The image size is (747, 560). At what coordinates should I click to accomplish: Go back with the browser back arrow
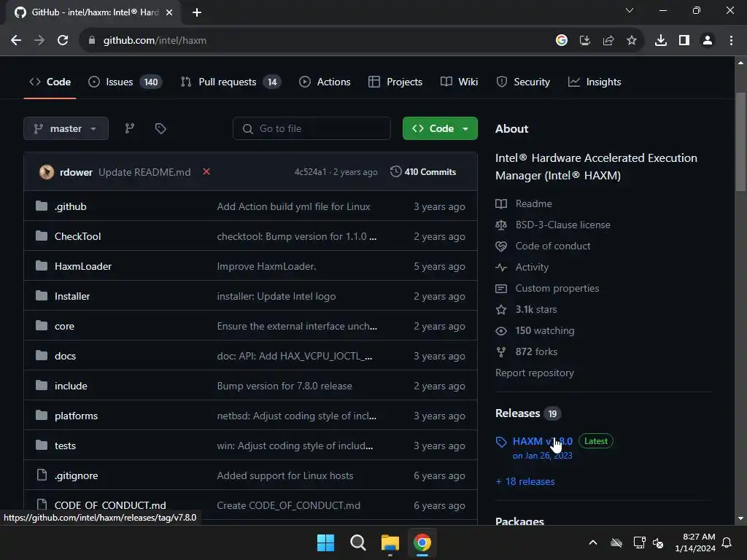click(16, 41)
